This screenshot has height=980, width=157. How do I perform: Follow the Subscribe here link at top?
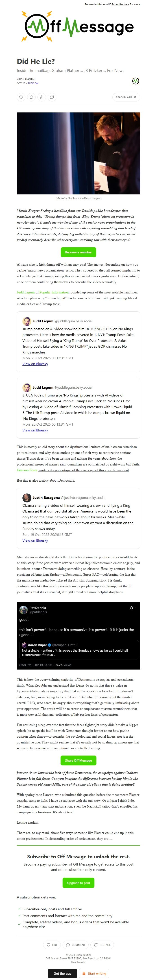(120, 4)
